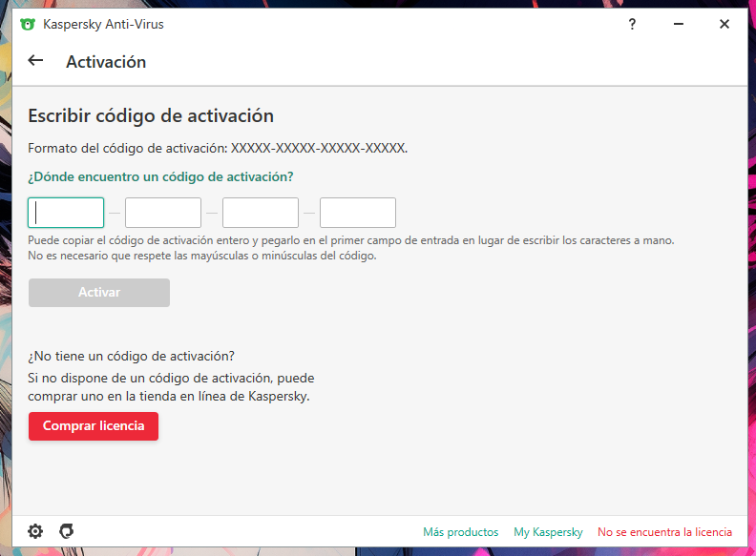The image size is (756, 556).
Task: Click the red Comprar licencia button
Action: tap(94, 426)
